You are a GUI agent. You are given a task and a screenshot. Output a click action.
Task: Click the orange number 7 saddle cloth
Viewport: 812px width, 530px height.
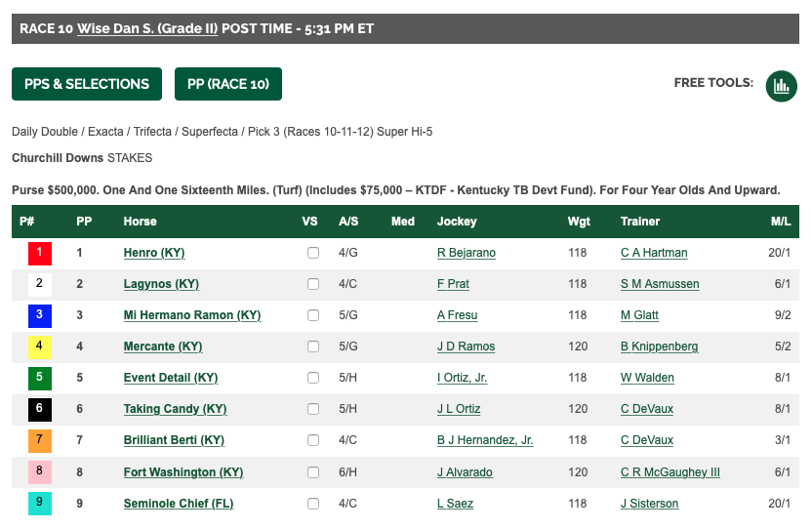click(x=39, y=441)
